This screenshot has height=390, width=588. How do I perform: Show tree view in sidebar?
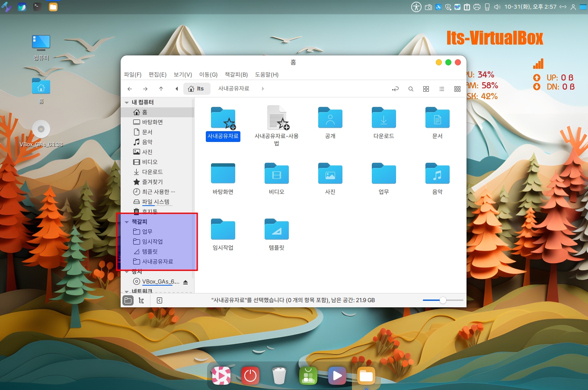click(x=141, y=300)
